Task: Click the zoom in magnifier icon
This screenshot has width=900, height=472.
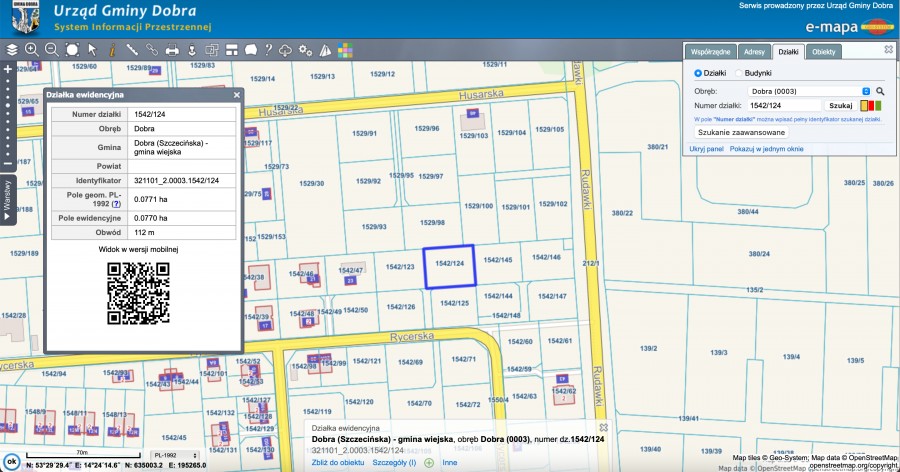Action: (31, 49)
